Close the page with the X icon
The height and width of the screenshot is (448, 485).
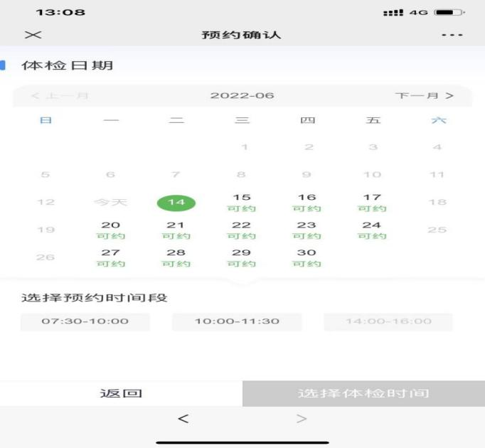[33, 35]
